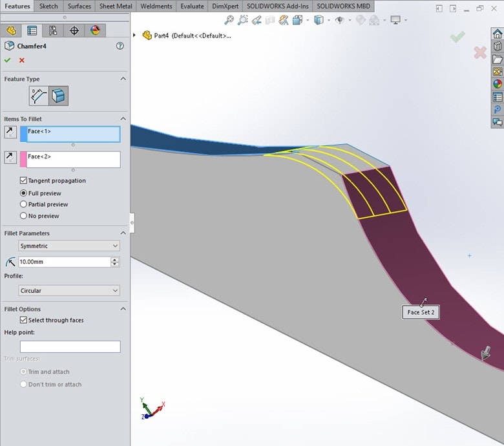
Task: Open the Appearances pane on the right
Action: coord(497,83)
